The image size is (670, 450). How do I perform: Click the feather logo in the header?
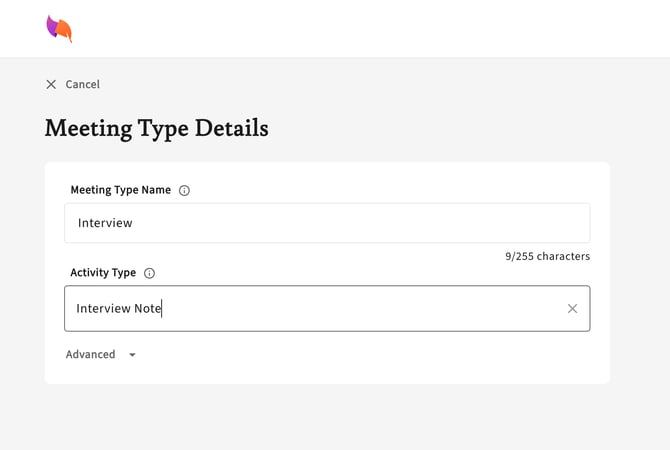[x=59, y=29]
